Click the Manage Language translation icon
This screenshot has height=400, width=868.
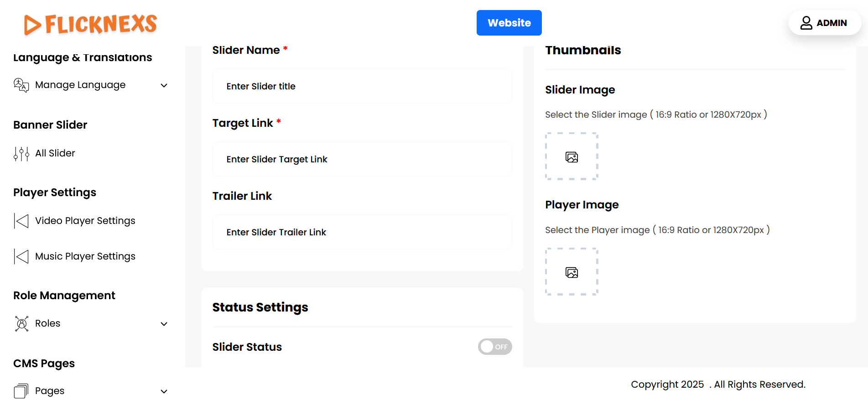[x=21, y=85]
